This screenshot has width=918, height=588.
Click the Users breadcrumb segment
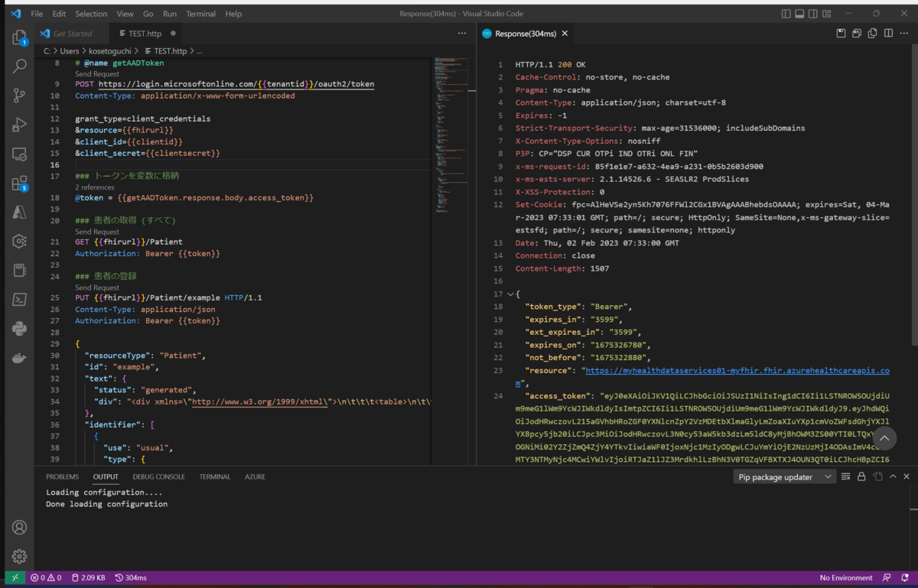[70, 50]
